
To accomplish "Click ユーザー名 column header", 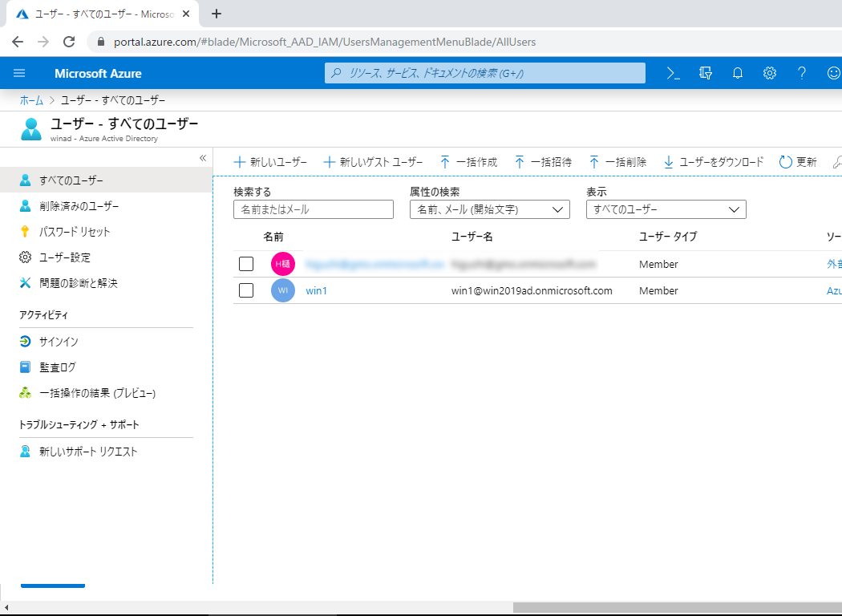I will [472, 237].
